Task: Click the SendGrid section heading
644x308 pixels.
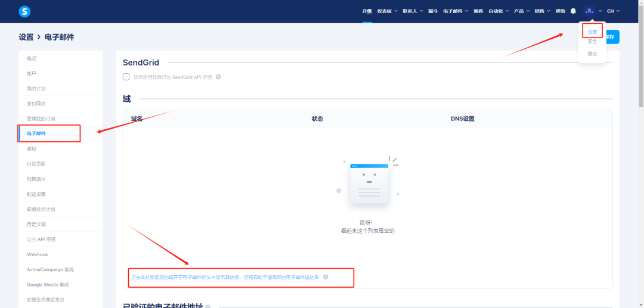Action: [141, 63]
